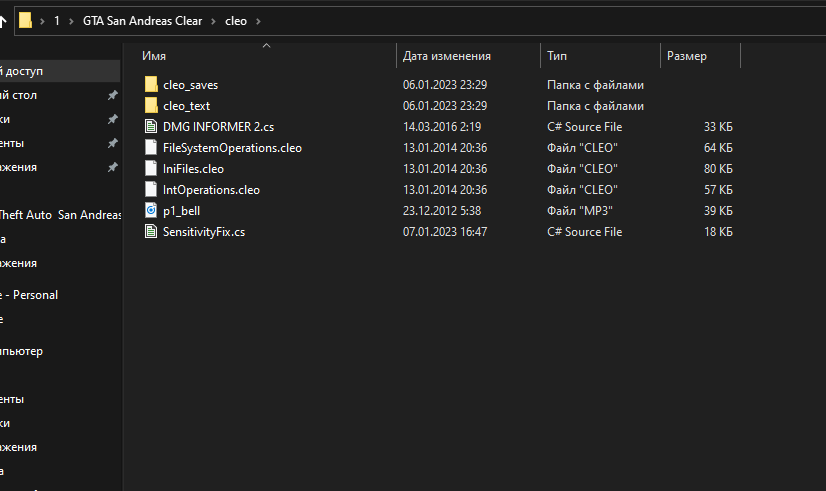Click the cleo_text folder icon

[x=151, y=105]
